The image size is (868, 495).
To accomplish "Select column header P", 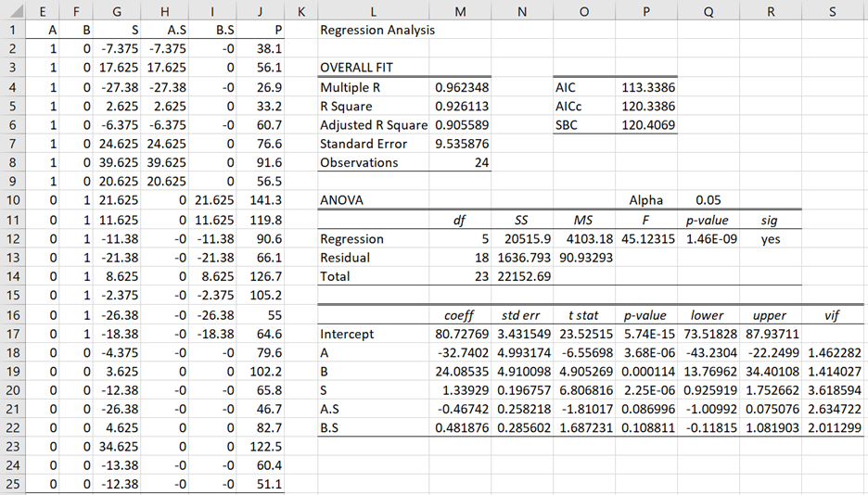I will pos(646,11).
